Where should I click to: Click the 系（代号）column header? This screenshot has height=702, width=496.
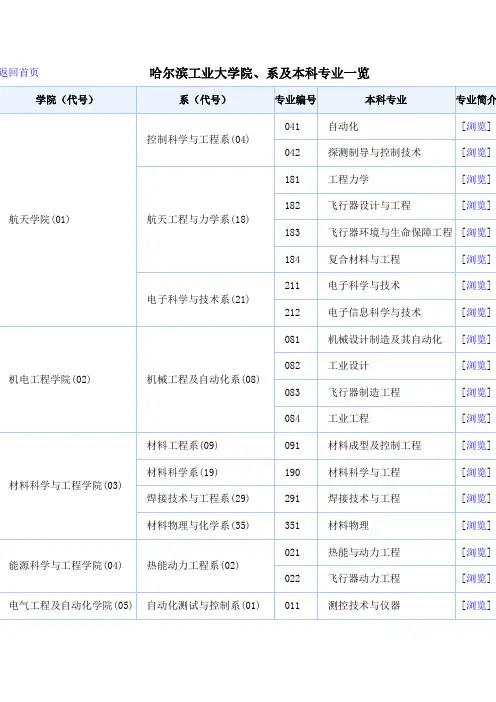205,100
